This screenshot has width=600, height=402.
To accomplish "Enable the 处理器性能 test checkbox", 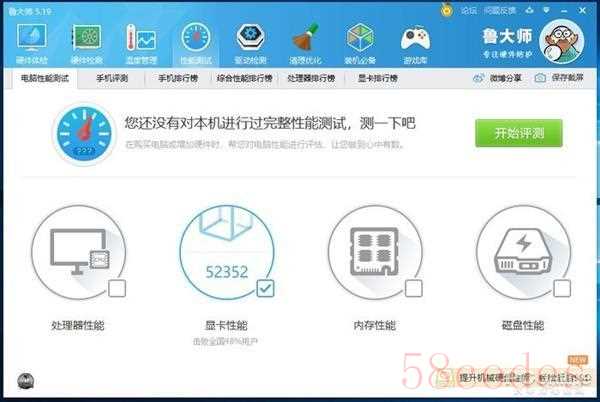I will pos(117,288).
